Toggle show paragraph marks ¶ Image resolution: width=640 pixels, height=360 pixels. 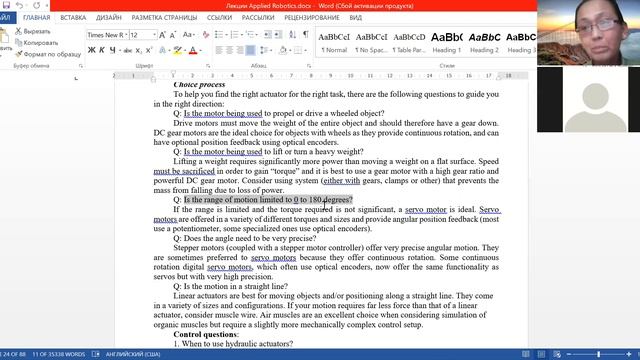(x=306, y=35)
